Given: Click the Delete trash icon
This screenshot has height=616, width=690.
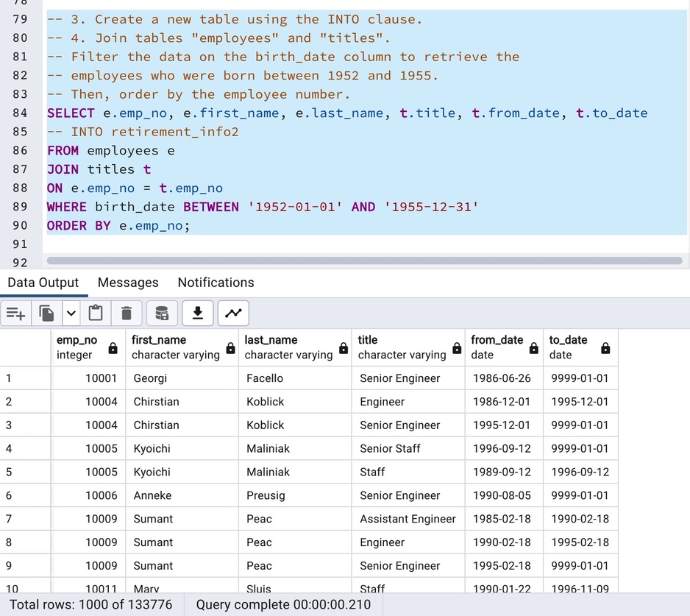Looking at the screenshot, I should [x=127, y=314].
